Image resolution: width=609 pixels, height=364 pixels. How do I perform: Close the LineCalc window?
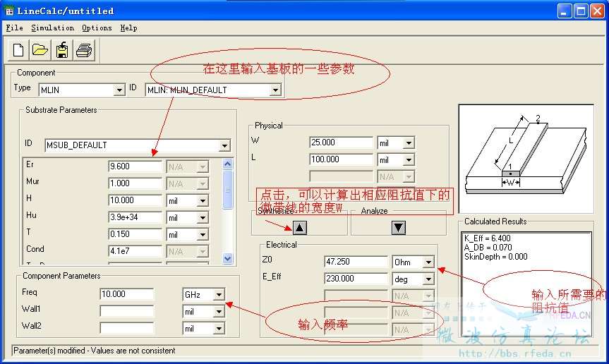pyautogui.click(x=597, y=11)
